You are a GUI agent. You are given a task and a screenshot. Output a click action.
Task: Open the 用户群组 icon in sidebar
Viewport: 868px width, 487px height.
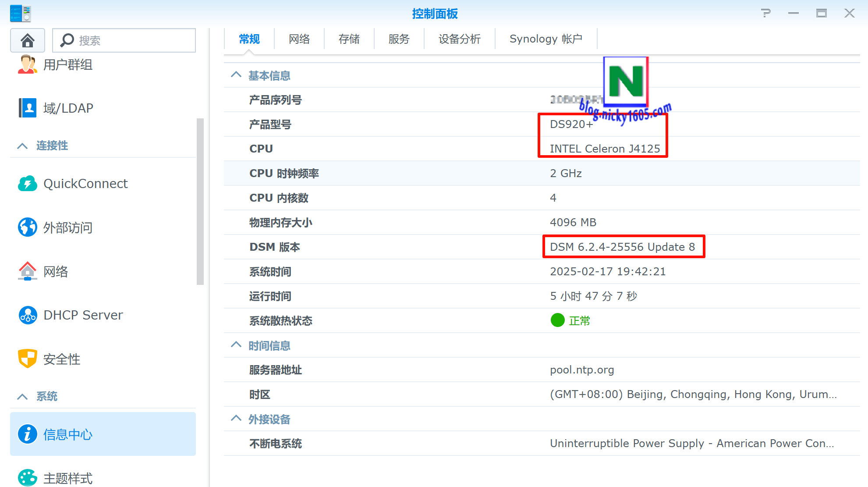tap(28, 64)
